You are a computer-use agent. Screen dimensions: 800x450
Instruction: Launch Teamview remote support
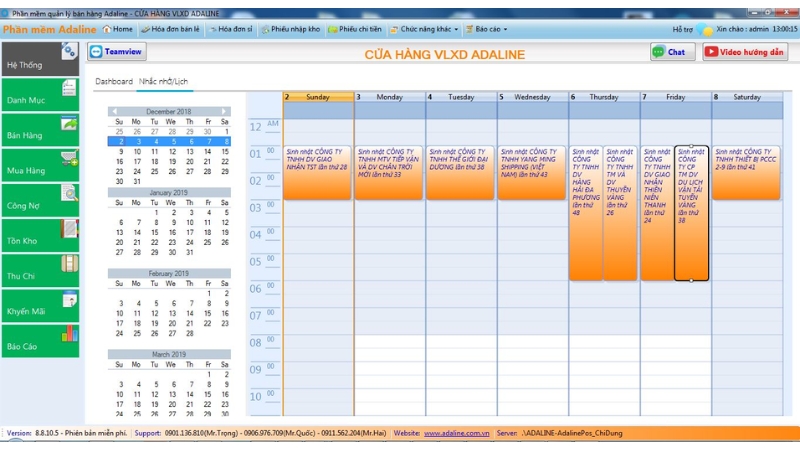(x=117, y=52)
